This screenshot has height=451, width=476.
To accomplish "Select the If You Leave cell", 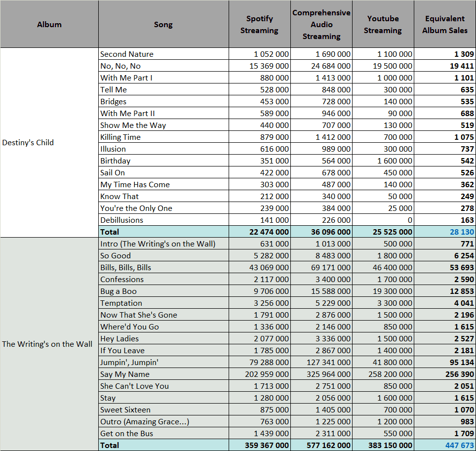I will 163,350.
